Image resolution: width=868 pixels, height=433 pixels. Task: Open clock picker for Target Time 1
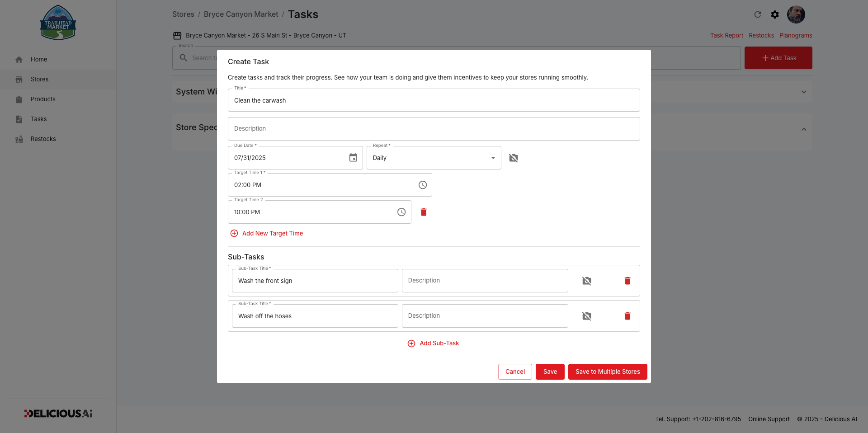423,185
